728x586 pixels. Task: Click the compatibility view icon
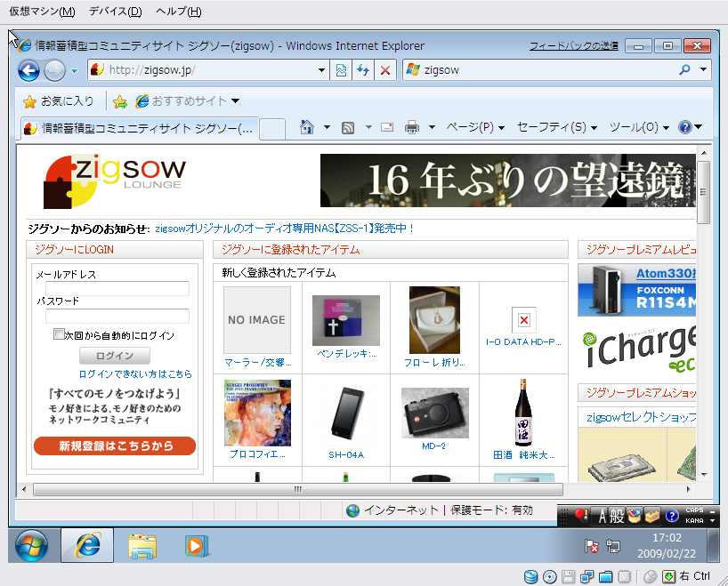pos(341,70)
